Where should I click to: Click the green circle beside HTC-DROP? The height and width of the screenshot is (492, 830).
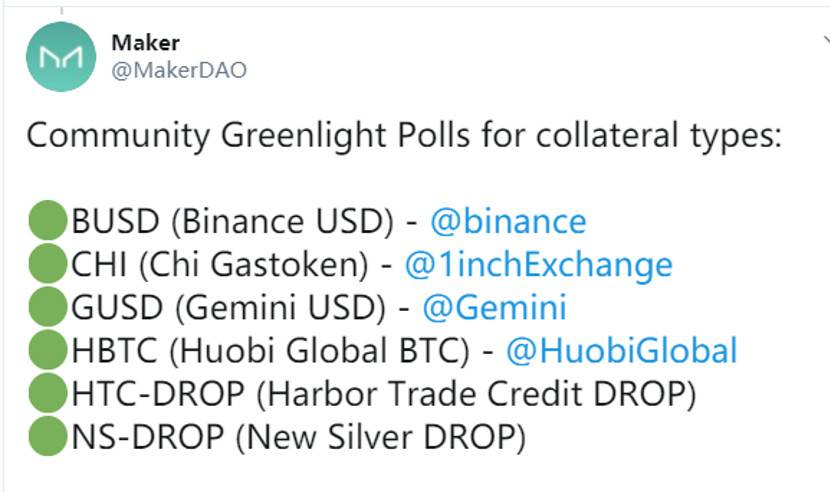point(46,394)
